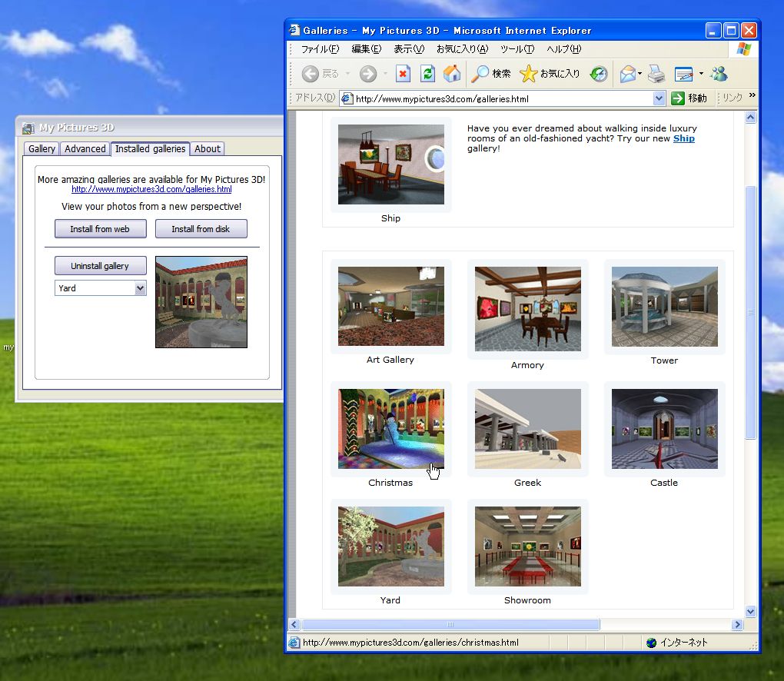Click the Edit page toolbar icon

pos(683,74)
